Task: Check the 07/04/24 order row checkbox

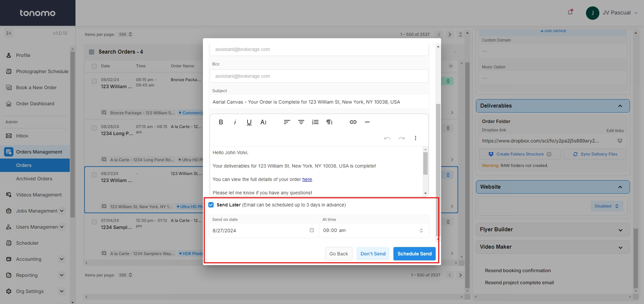Action: coord(94,222)
